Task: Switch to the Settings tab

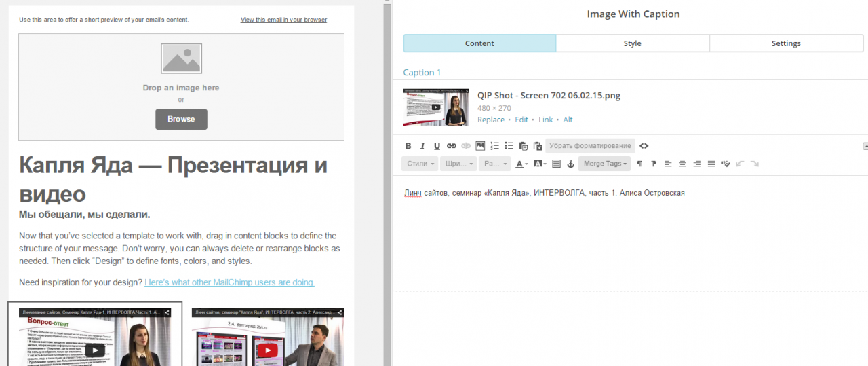Action: click(x=786, y=43)
